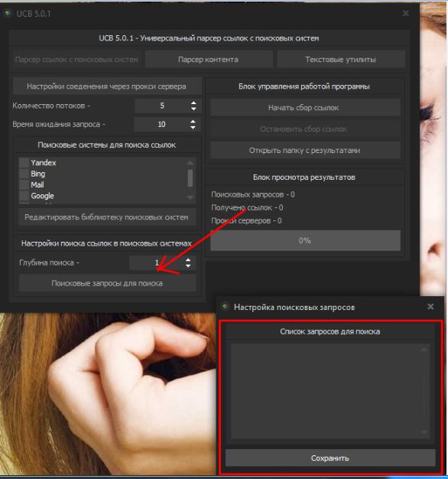Screen dimensions: 448x479
Task: Open Настройки соеденения через прокси сервера
Action: 107,86
